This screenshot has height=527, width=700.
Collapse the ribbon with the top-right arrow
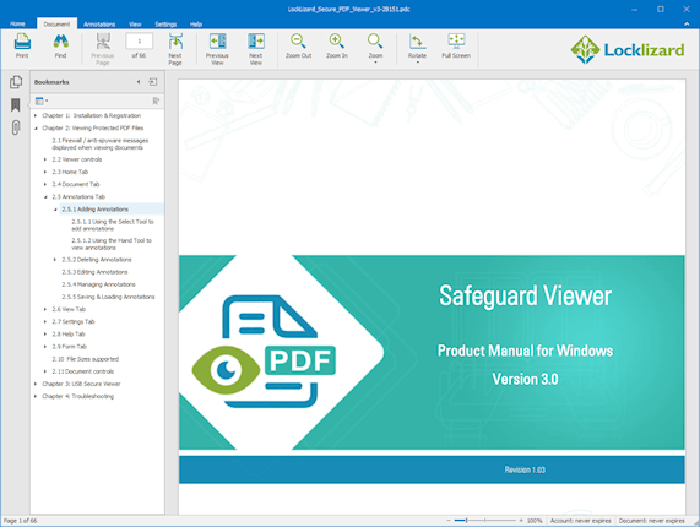pyautogui.click(x=687, y=24)
